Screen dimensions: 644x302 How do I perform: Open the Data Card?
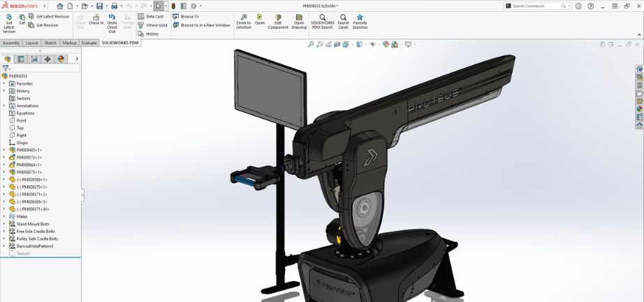point(151,17)
